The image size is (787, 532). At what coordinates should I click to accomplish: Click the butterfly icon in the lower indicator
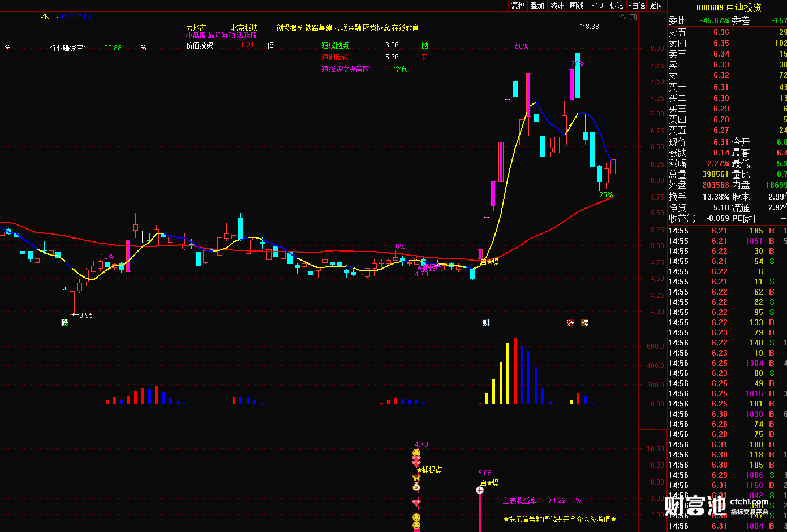[x=416, y=478]
